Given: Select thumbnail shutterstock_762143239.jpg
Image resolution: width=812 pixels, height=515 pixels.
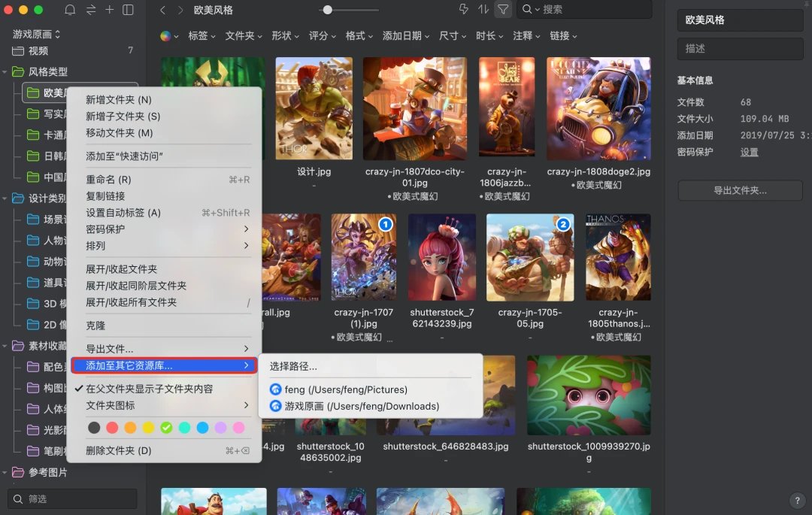Looking at the screenshot, I should [442, 257].
